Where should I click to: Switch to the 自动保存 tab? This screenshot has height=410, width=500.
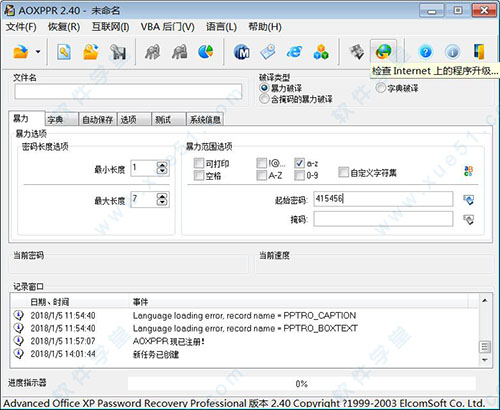98,120
